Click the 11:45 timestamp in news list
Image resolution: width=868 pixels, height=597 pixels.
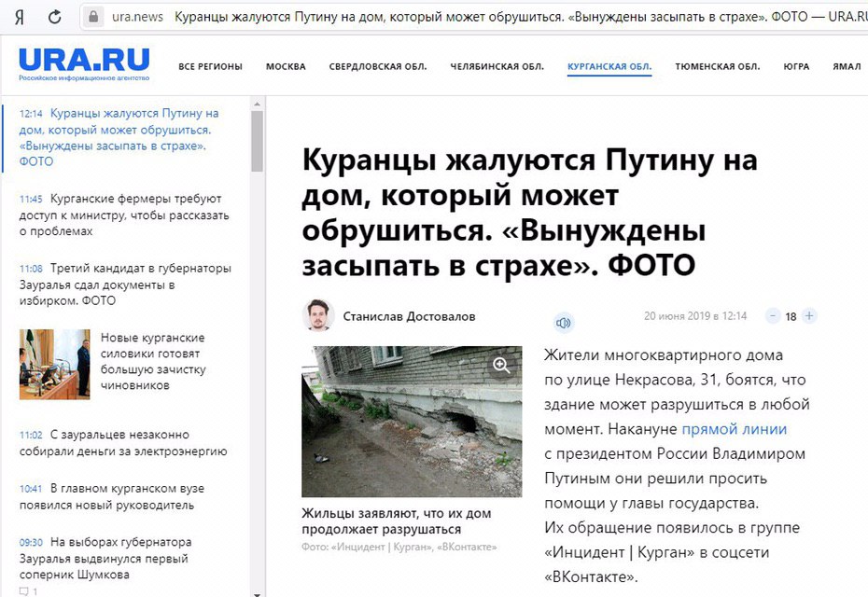point(31,200)
